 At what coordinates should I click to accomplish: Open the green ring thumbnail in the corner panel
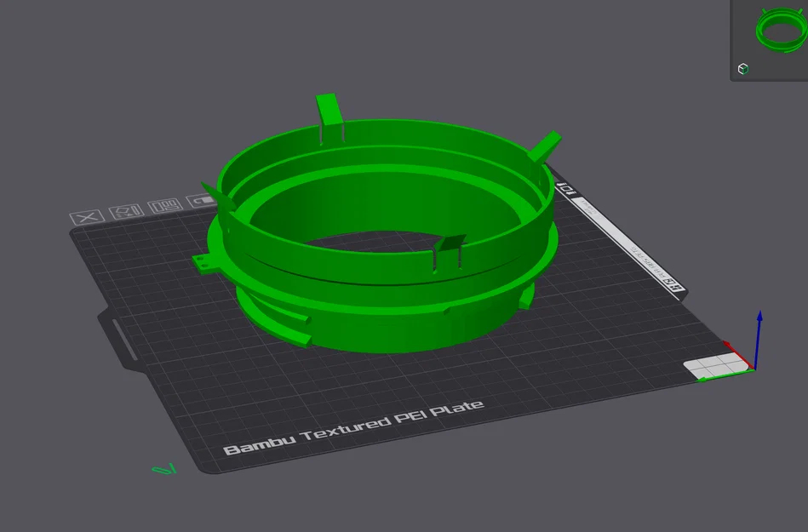click(x=782, y=30)
